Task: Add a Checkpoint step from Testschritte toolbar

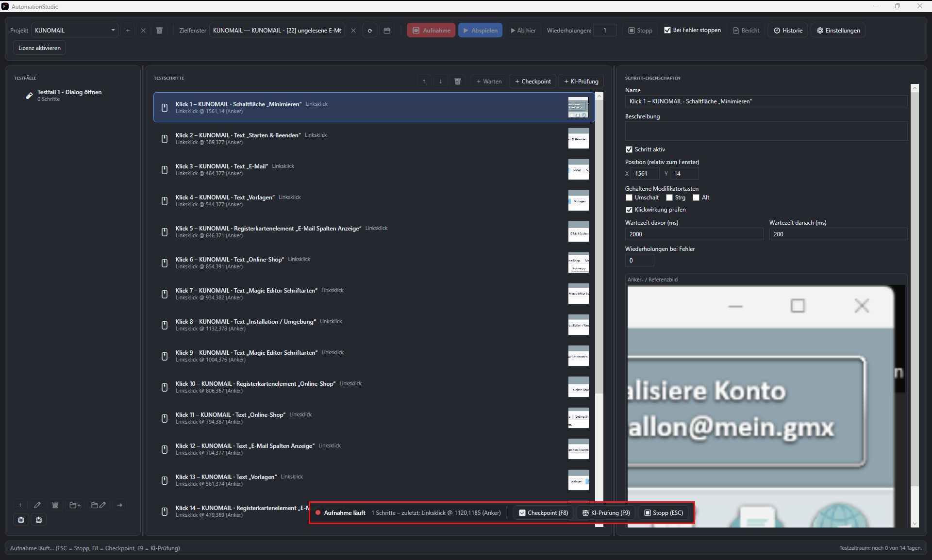Action: [x=533, y=81]
